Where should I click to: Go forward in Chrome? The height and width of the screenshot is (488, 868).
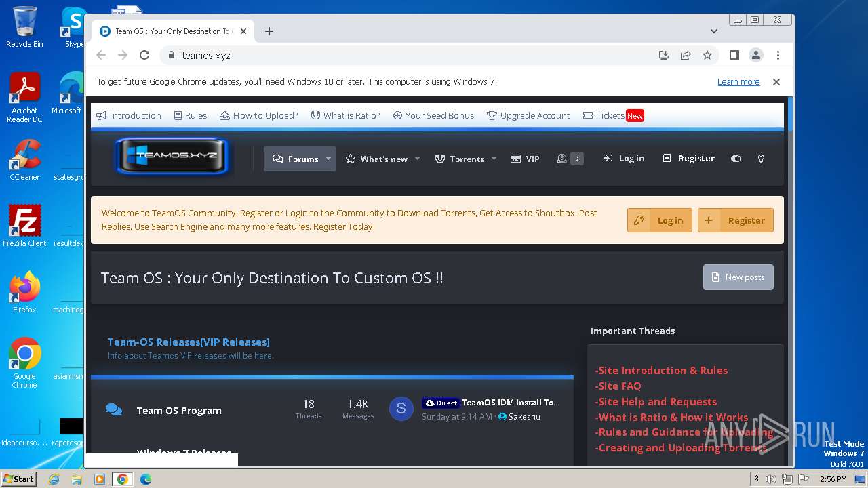click(x=123, y=56)
